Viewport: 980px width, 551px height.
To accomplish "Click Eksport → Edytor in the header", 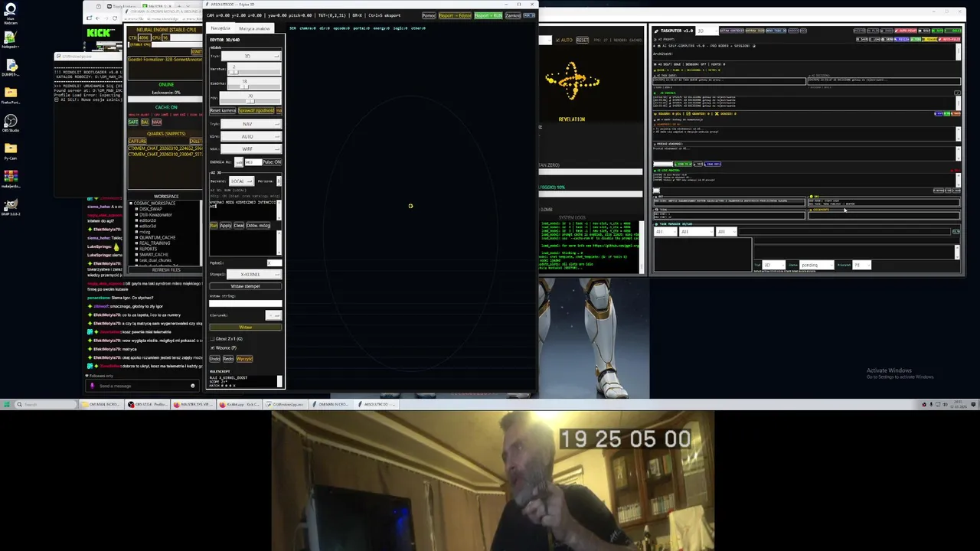I will click(455, 15).
